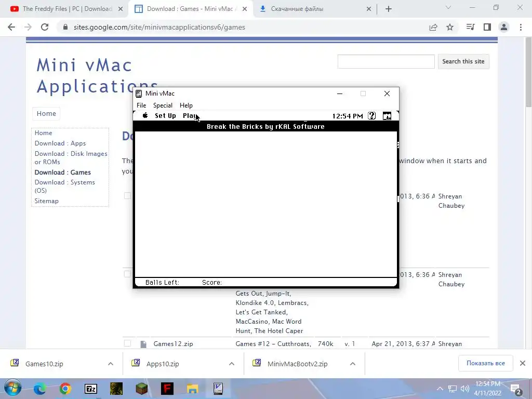Click Search this site button
Viewport: 532px width, 399px height.
point(463,61)
